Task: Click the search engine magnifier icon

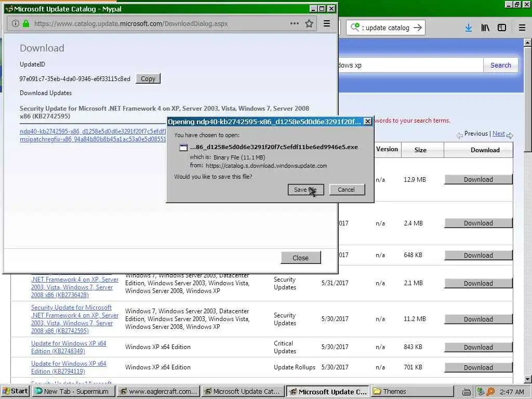Action: 355,27
